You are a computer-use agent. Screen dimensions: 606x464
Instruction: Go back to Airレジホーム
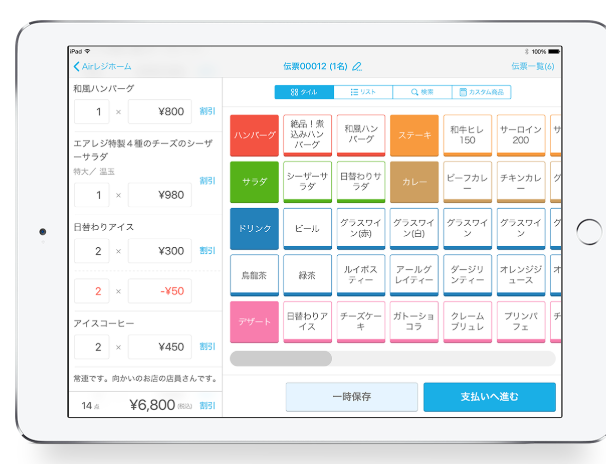[102, 66]
